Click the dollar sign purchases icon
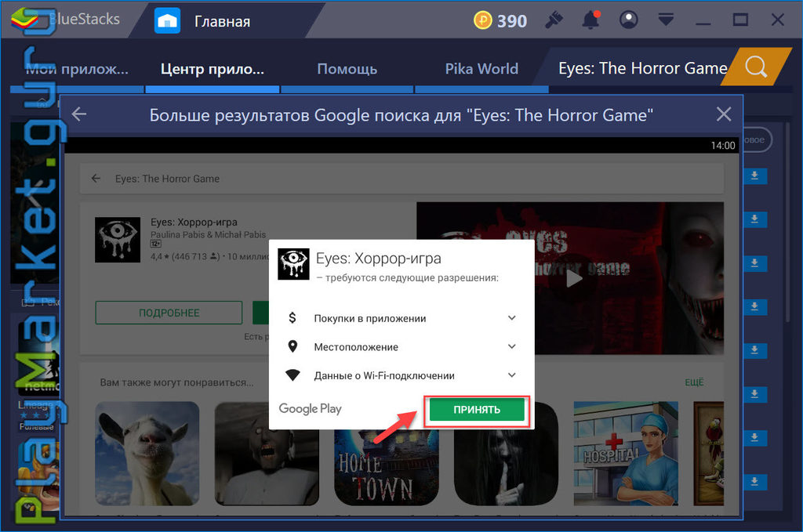This screenshot has width=803, height=532. pyautogui.click(x=292, y=317)
